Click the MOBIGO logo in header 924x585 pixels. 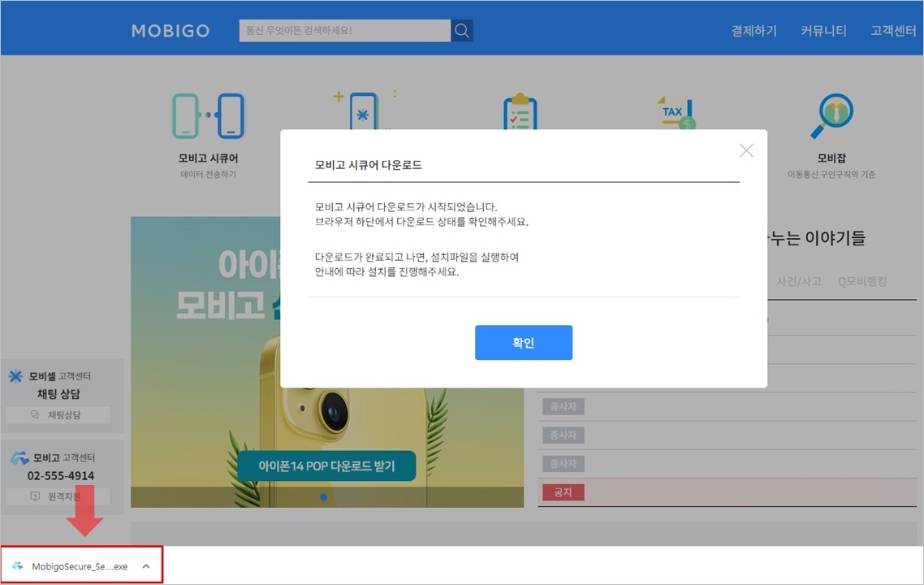pyautogui.click(x=171, y=31)
